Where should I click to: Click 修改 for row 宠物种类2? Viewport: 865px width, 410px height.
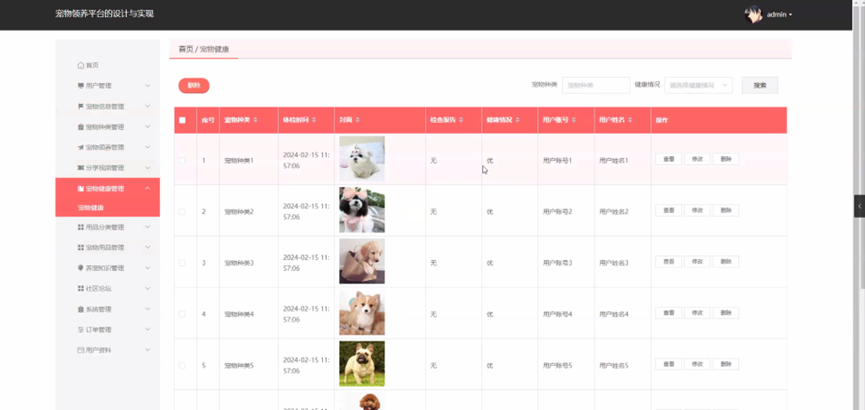(697, 210)
